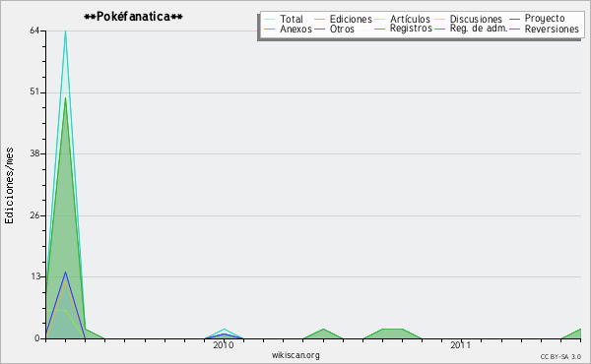Viewport: 591px width, 364px height.
Task: Click the Registros legend label
Action: point(411,29)
